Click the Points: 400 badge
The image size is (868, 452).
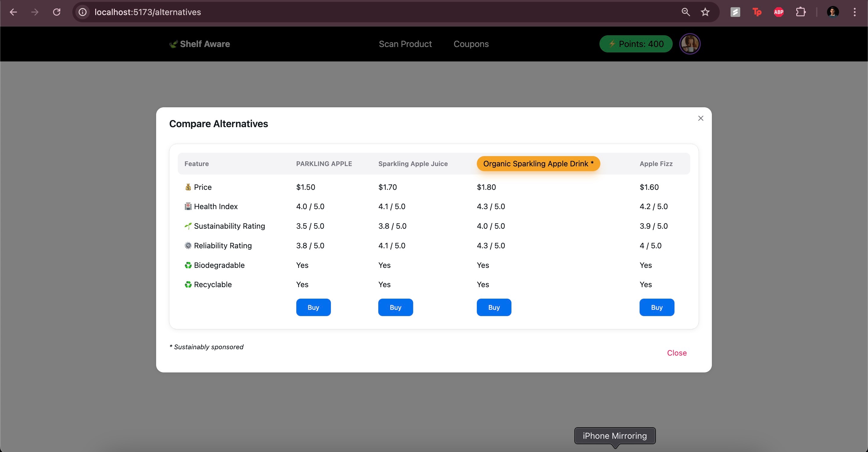(x=636, y=44)
